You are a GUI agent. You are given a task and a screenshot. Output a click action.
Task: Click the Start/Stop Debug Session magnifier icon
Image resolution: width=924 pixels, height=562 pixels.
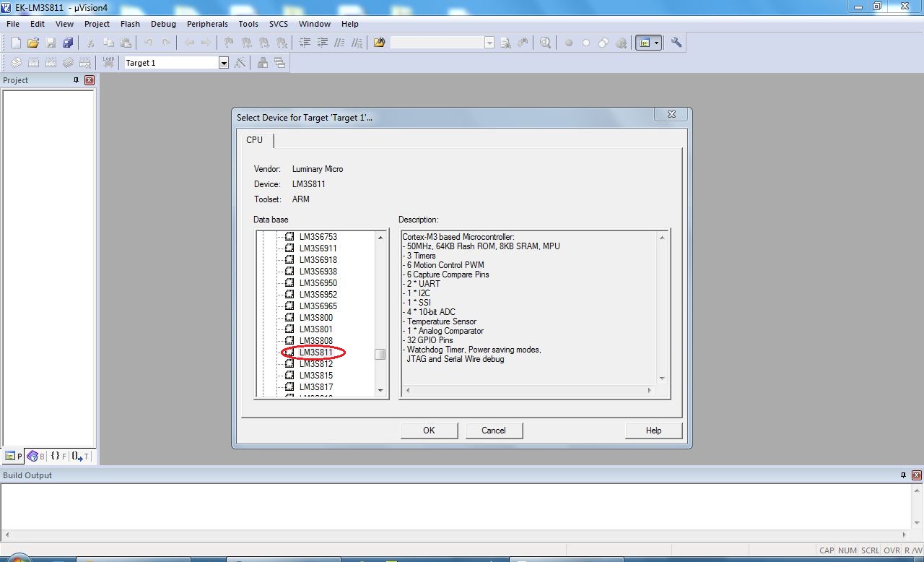coord(545,43)
